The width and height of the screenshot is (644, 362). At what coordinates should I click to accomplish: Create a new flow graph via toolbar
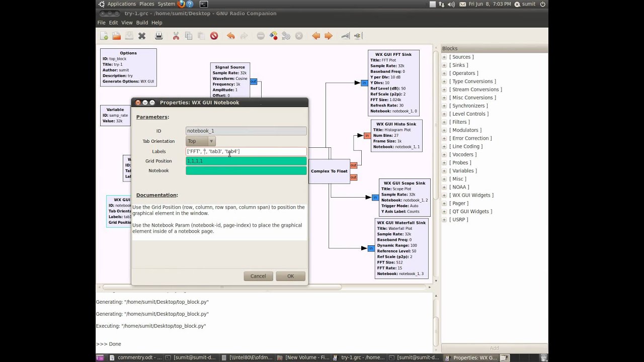104,36
